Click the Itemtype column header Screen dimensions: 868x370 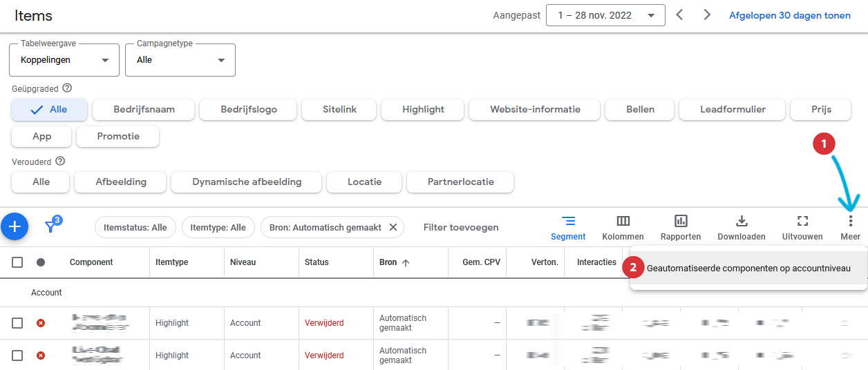[x=172, y=262]
